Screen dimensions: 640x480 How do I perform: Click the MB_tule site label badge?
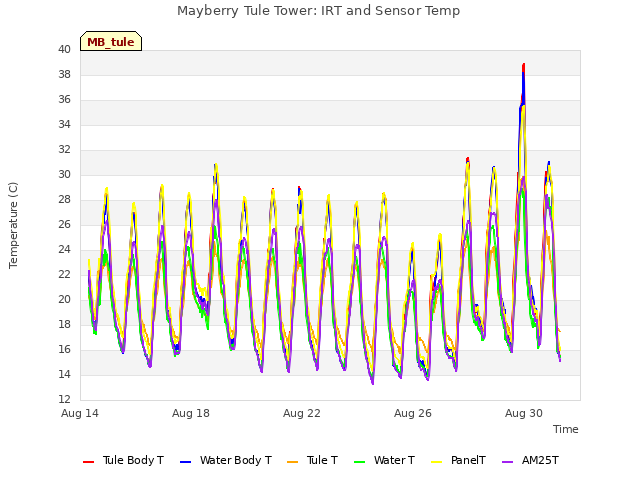(111, 41)
